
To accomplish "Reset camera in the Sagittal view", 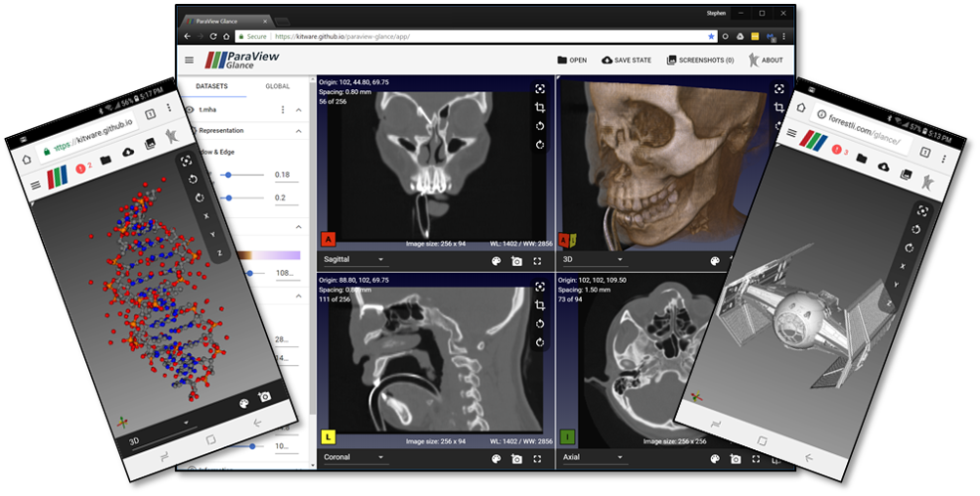I will click(540, 89).
